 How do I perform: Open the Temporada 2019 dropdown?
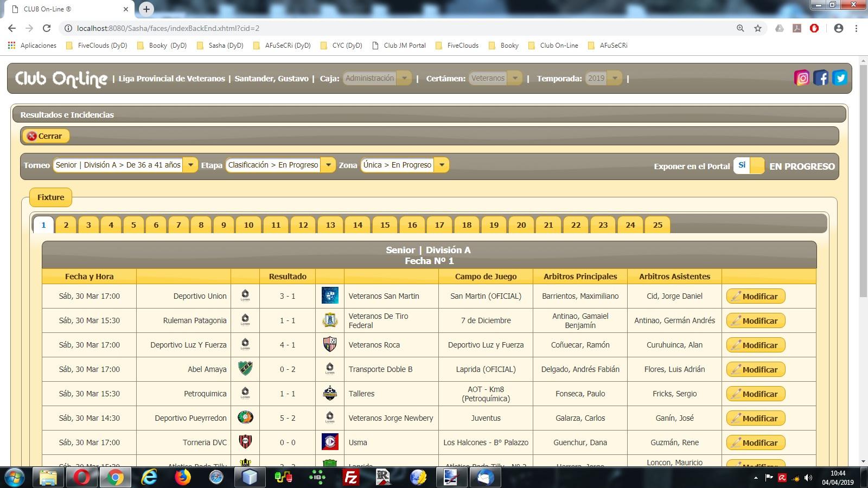(603, 78)
